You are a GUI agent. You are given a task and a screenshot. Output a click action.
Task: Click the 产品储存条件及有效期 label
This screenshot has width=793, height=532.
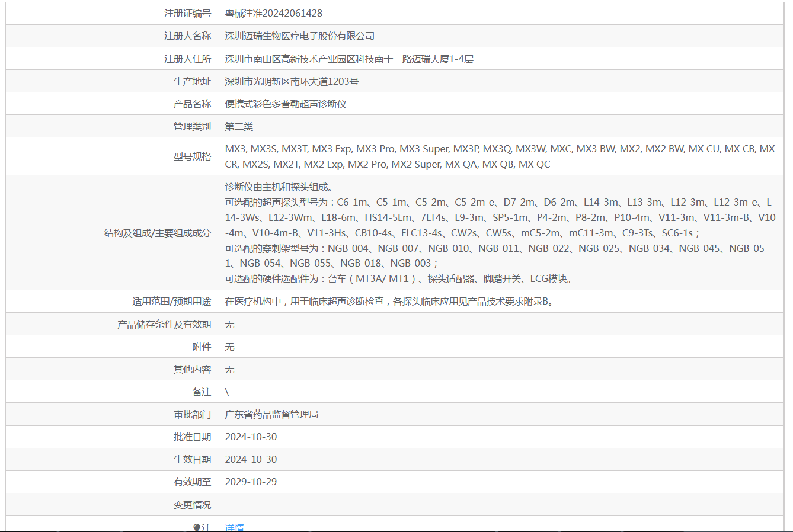click(x=164, y=324)
